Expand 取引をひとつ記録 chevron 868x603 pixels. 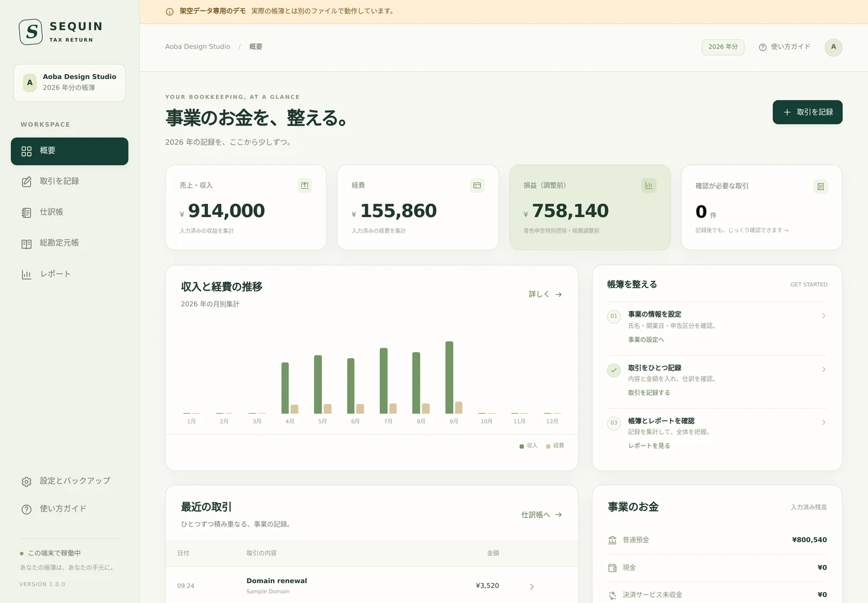pos(823,370)
